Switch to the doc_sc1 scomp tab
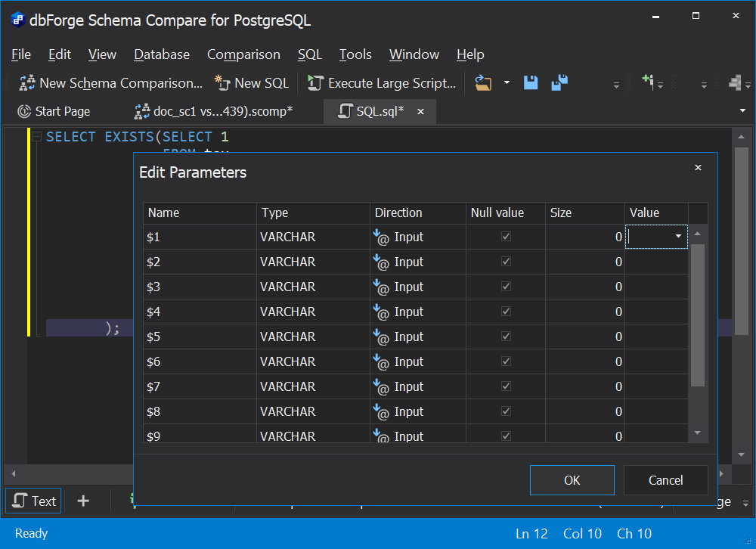 [x=214, y=111]
